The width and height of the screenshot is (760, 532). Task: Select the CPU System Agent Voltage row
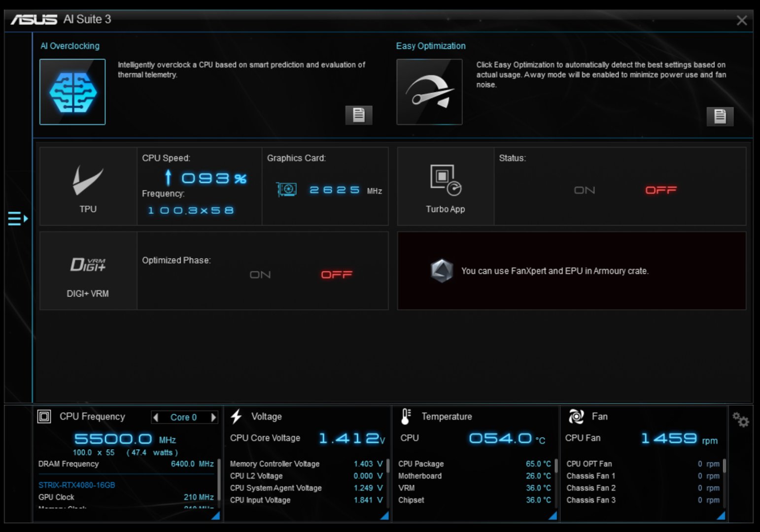[x=307, y=488]
